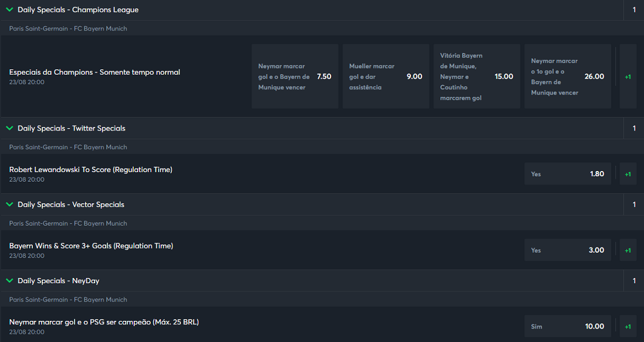The height and width of the screenshot is (342, 644).
Task: Select 7.50 odds Neymar marcar gol bet
Action: (295, 76)
